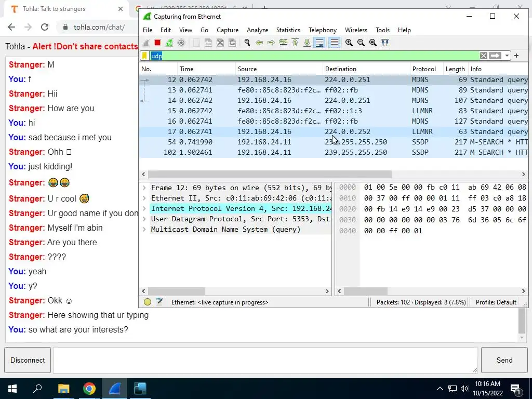The width and height of the screenshot is (532, 399).
Task: Open Windows taskbar search
Action: point(37,389)
